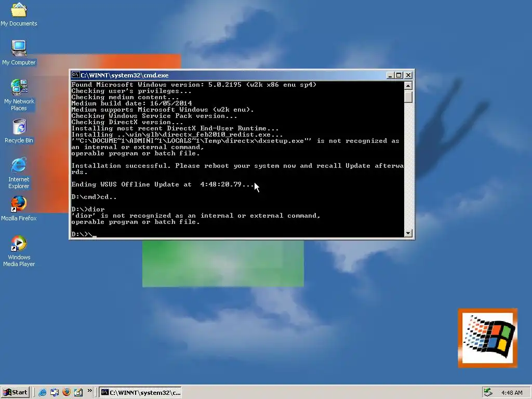
Task: Minimize the cmd.exe window
Action: coord(390,75)
